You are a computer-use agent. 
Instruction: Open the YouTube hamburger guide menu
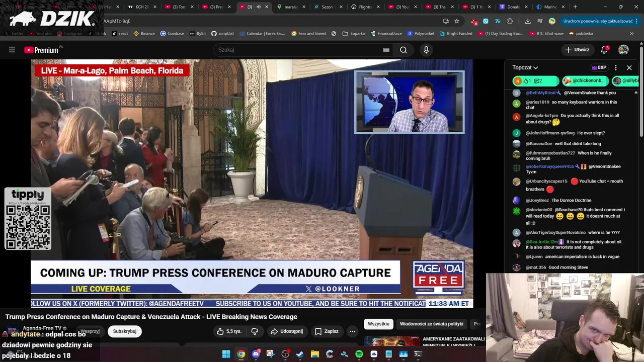(x=12, y=50)
